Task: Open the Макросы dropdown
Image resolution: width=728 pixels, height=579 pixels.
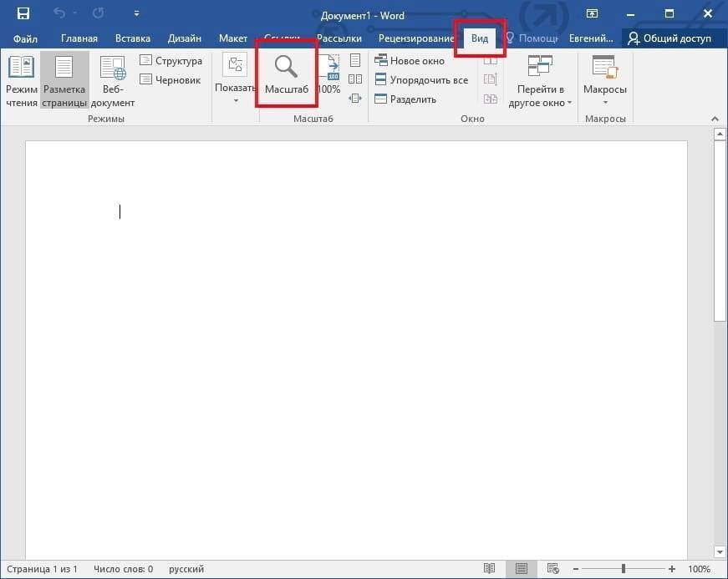Action: [x=604, y=82]
